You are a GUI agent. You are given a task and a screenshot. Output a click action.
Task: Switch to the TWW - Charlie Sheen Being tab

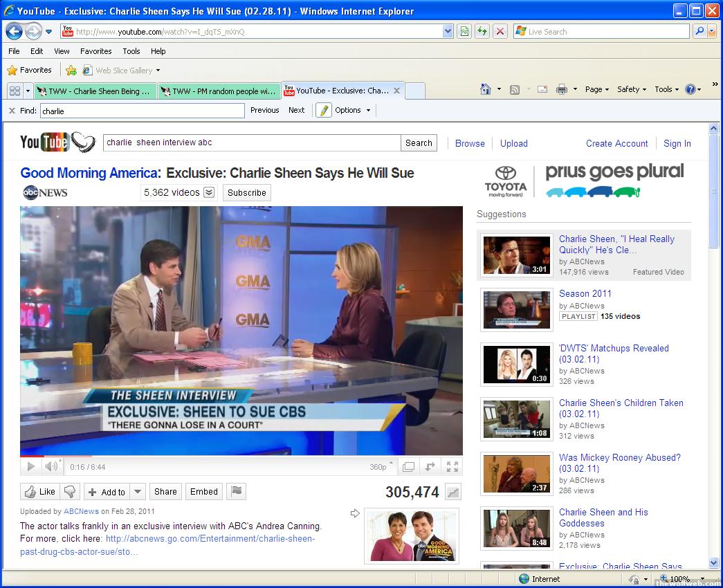click(x=95, y=91)
